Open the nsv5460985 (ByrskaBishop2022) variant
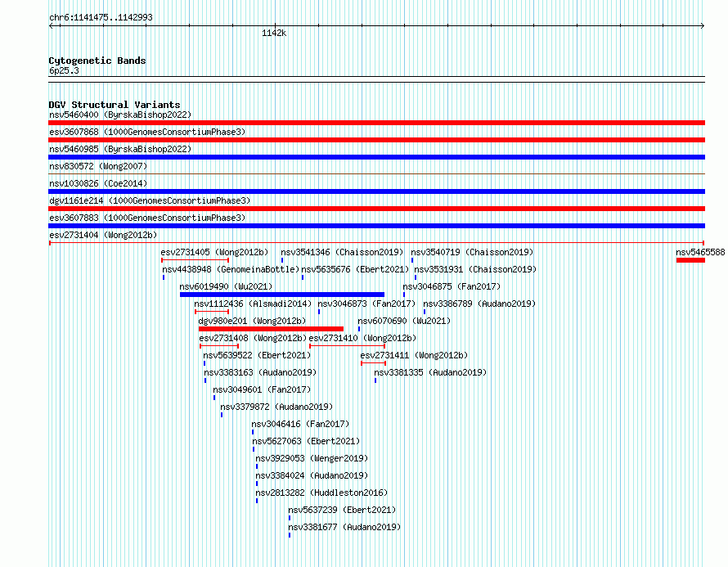The image size is (728, 567). [x=120, y=149]
